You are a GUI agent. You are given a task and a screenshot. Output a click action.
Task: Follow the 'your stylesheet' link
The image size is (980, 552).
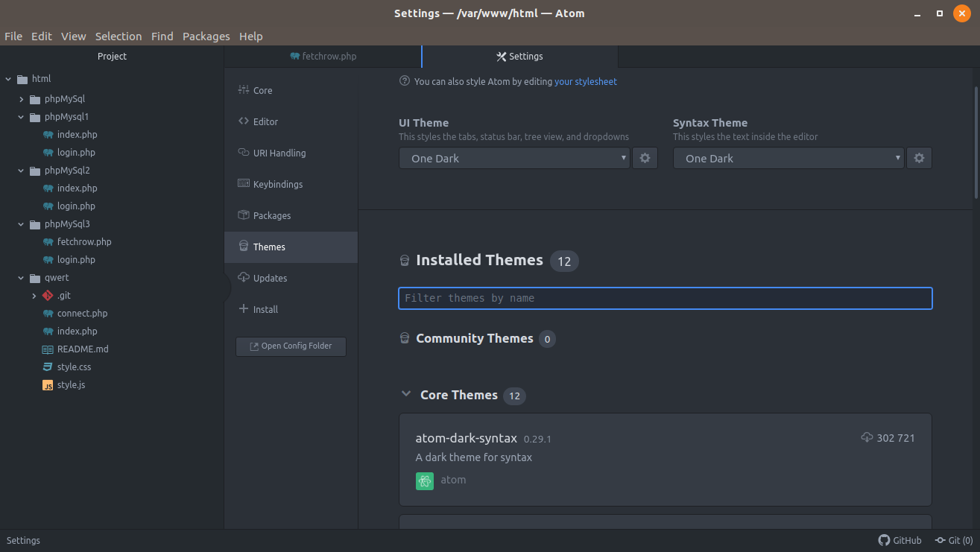pos(586,82)
